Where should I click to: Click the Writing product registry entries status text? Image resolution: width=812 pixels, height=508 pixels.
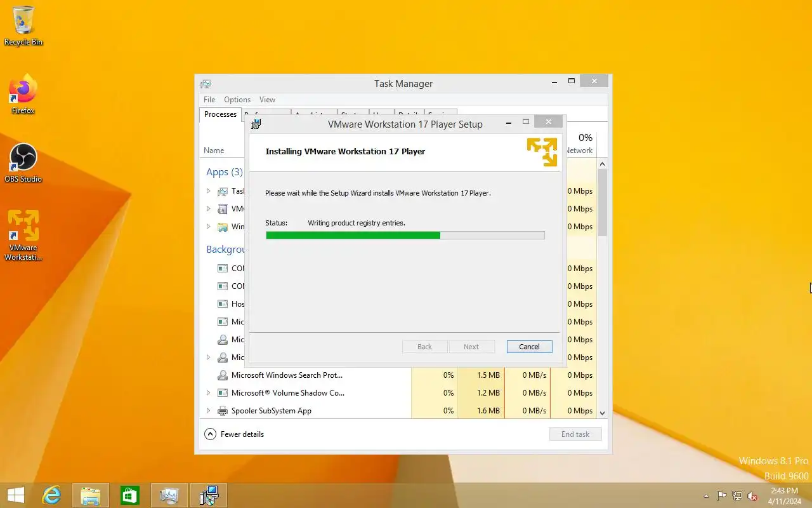point(357,223)
